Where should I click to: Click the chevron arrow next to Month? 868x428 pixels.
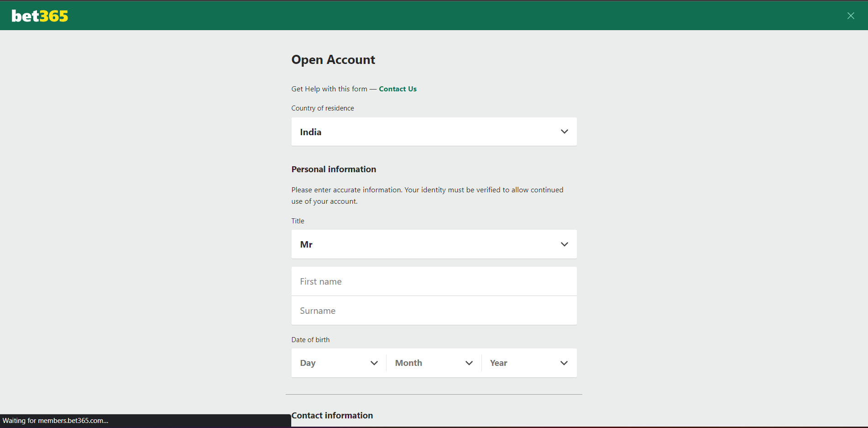pyautogui.click(x=469, y=363)
